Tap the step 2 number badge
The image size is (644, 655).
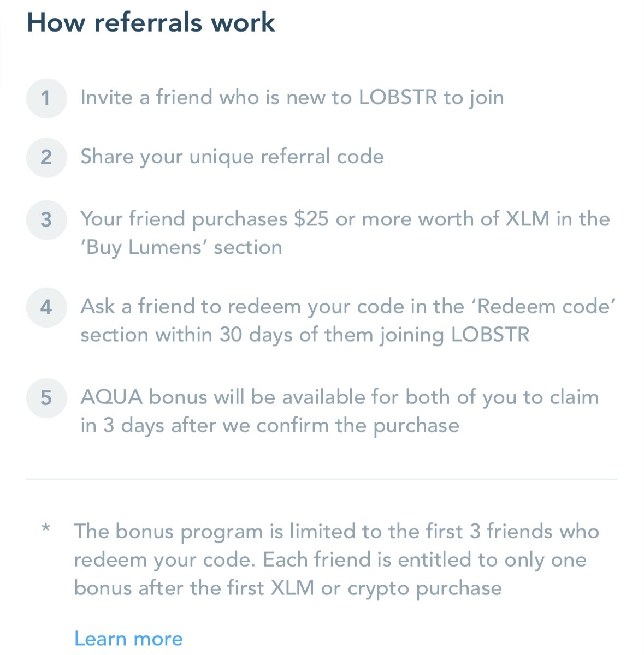point(46,157)
